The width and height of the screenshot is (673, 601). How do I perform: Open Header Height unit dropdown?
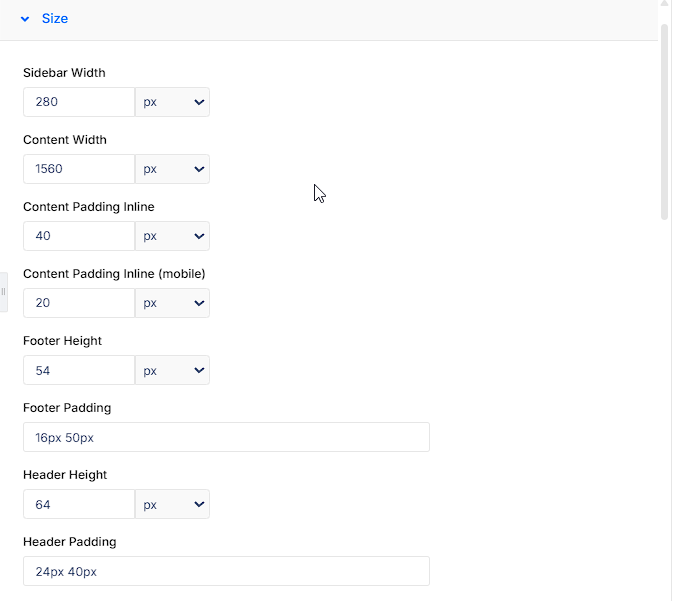tap(172, 504)
